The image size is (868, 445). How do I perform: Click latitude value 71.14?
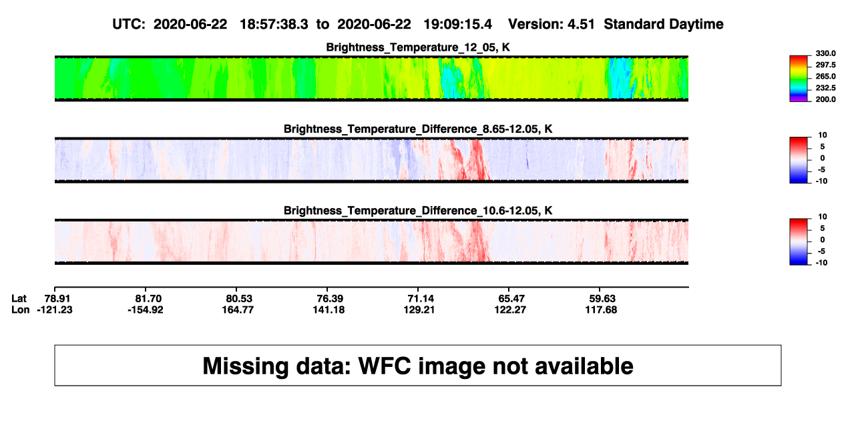tap(419, 299)
